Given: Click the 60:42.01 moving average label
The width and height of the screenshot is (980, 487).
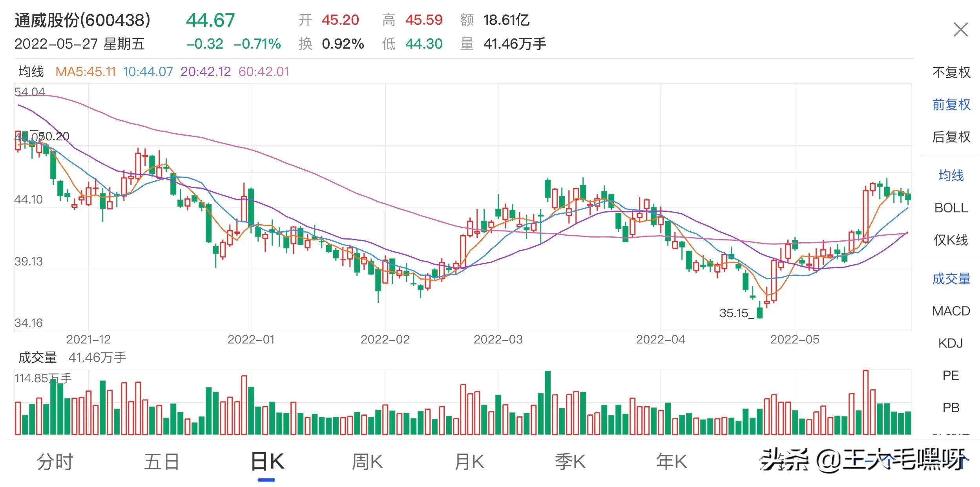Looking at the screenshot, I should (x=264, y=72).
